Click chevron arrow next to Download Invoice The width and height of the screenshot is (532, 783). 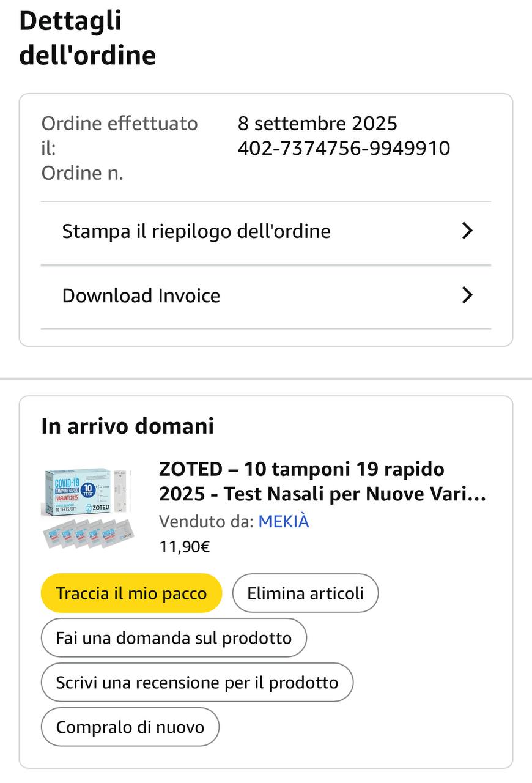click(x=467, y=295)
